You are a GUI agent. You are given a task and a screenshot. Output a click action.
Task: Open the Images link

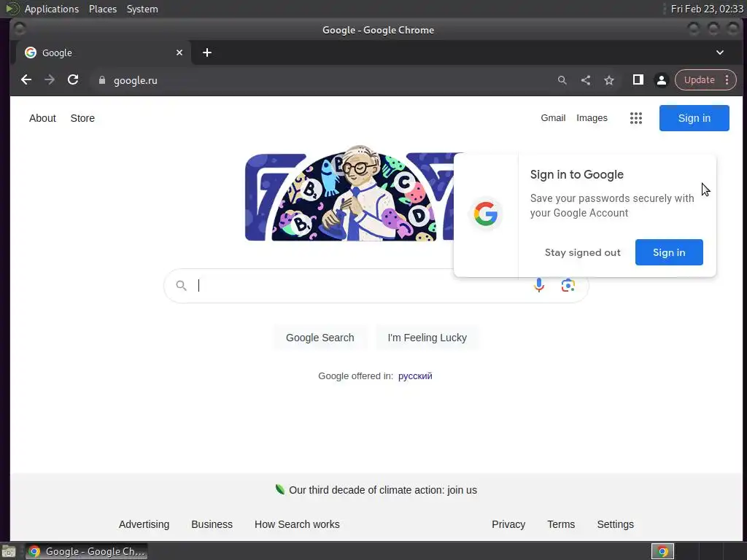pyautogui.click(x=592, y=117)
